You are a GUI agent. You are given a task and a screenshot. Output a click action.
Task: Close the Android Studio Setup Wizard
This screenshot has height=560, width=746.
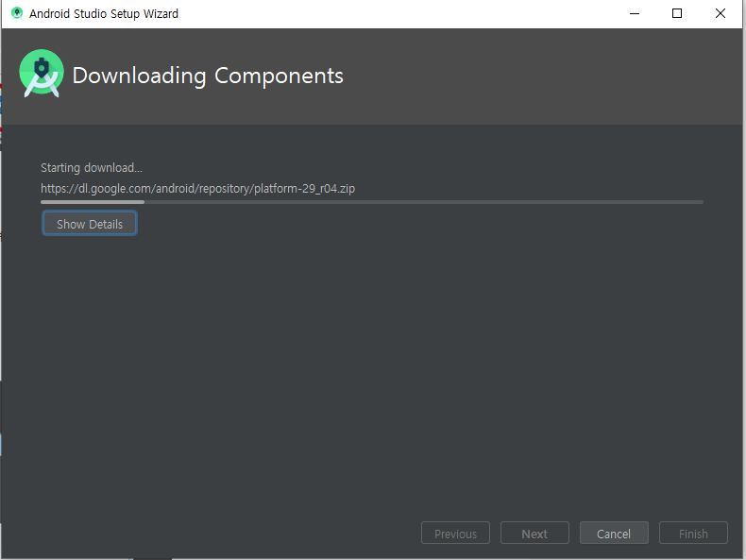(721, 13)
